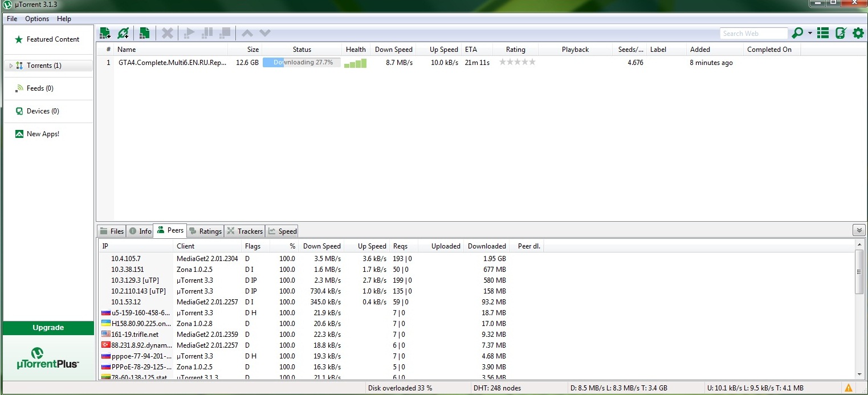
Task: Click the Add Torrent from URL icon
Action: (x=123, y=33)
